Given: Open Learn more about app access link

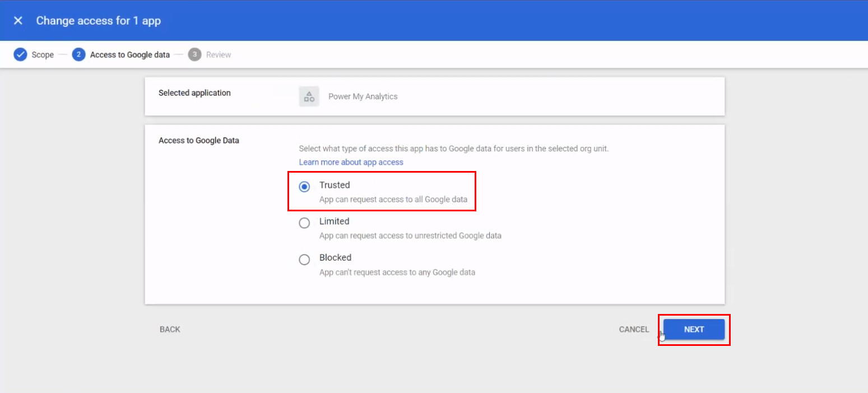Looking at the screenshot, I should point(351,162).
